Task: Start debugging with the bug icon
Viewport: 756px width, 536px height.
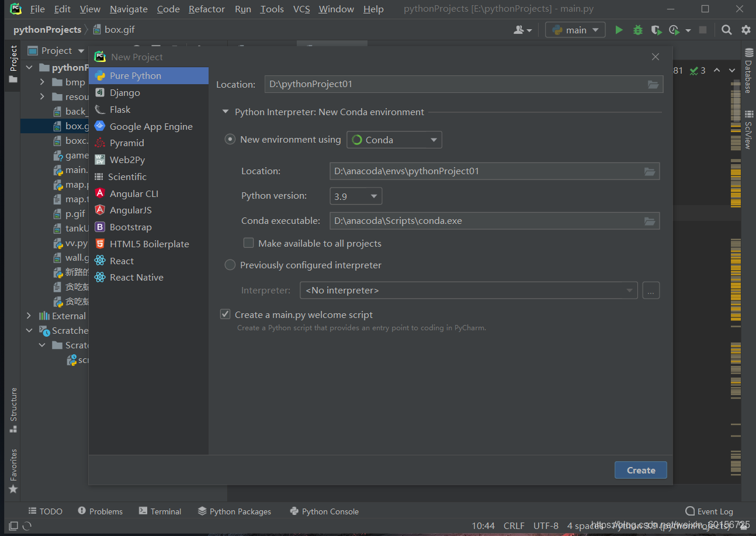Action: point(638,30)
